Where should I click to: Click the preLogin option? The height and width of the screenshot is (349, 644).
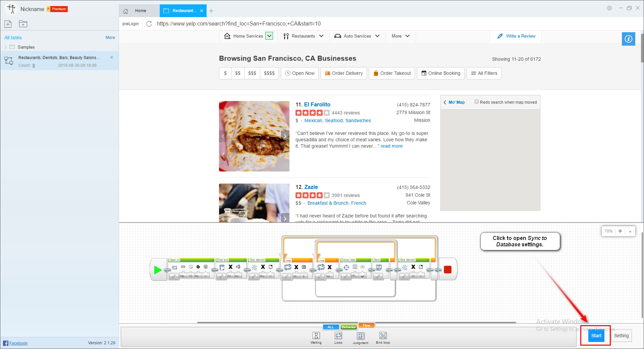130,24
